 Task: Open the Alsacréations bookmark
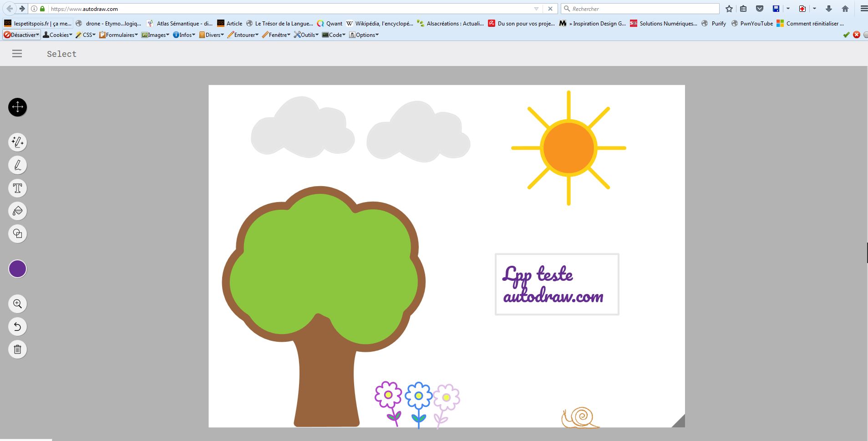click(x=451, y=23)
